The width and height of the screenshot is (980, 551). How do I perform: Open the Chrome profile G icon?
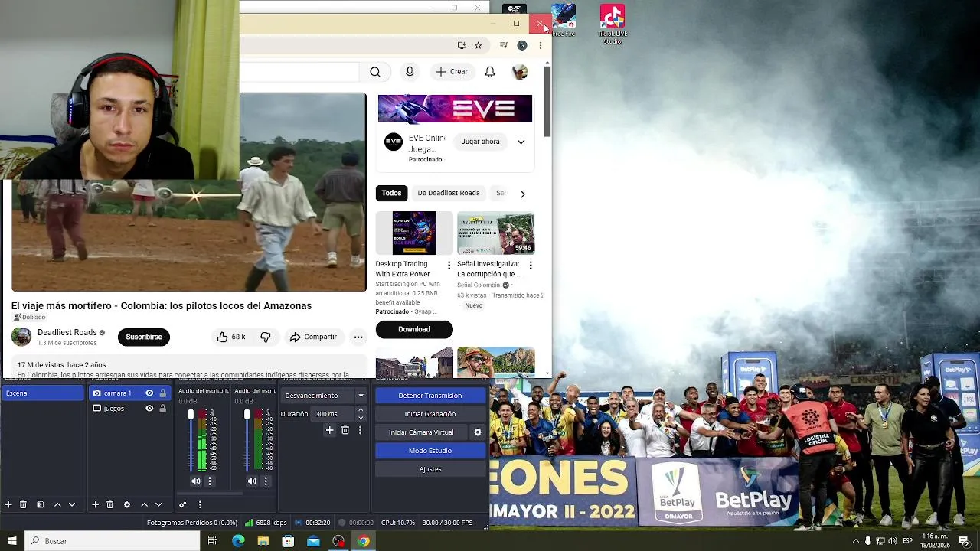pyautogui.click(x=522, y=45)
